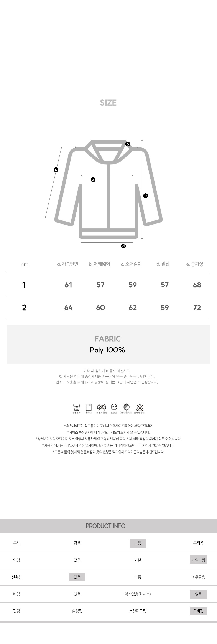Click the 오버핏 fit option

198,611
